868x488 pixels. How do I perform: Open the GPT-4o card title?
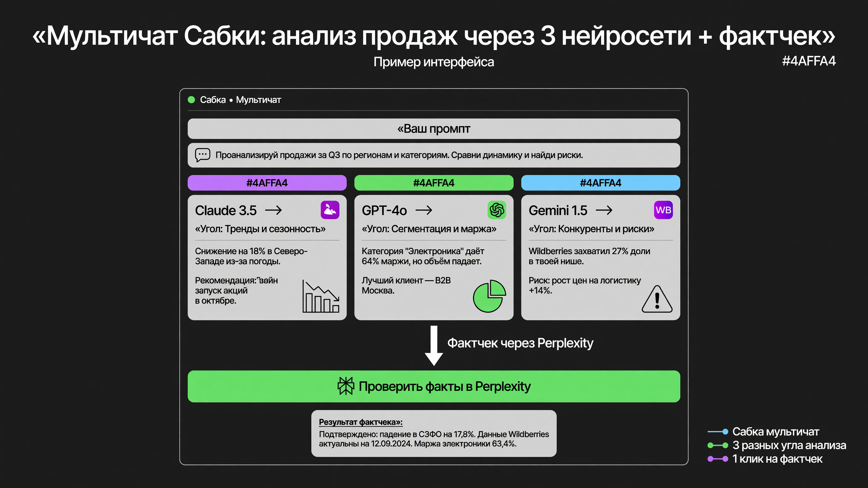tap(384, 210)
